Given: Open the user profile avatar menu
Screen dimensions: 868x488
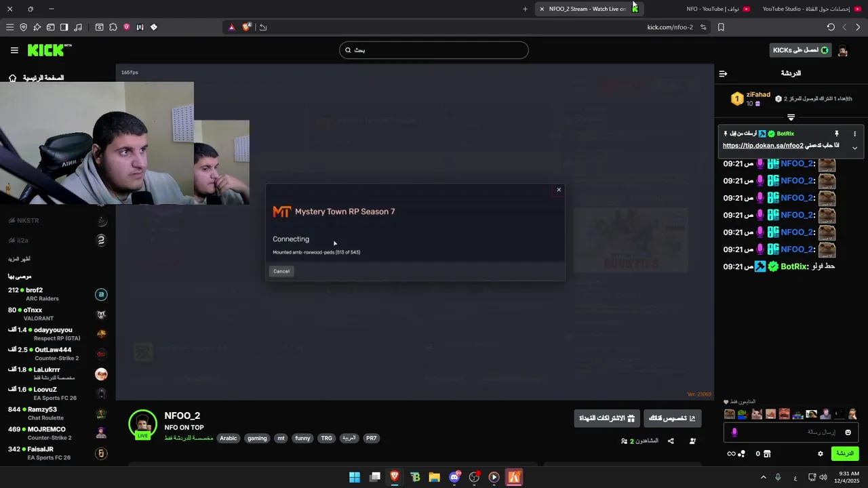Looking at the screenshot, I should tap(843, 51).
